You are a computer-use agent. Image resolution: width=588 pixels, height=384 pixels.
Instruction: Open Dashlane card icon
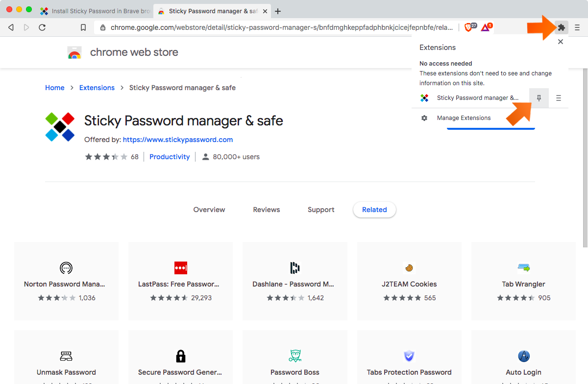pyautogui.click(x=295, y=268)
